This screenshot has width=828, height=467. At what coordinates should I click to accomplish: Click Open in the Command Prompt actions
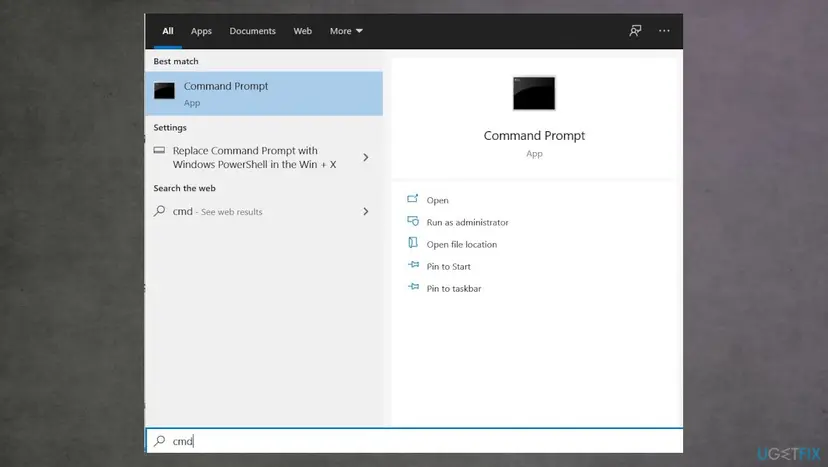437,200
